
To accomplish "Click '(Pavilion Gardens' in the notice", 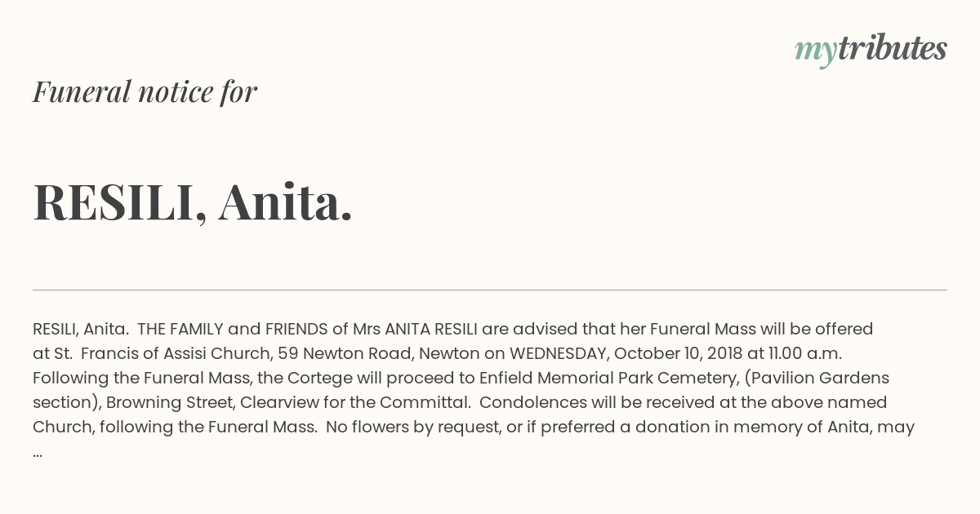I will click(817, 378).
